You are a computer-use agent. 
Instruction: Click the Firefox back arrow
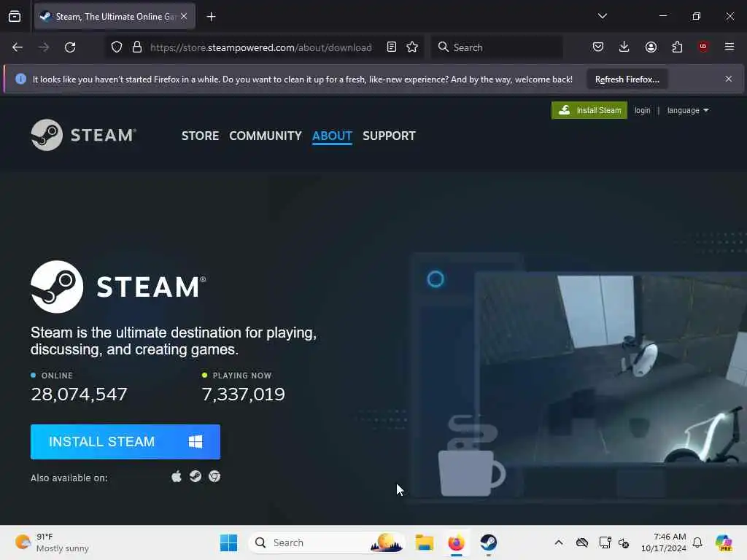18,47
